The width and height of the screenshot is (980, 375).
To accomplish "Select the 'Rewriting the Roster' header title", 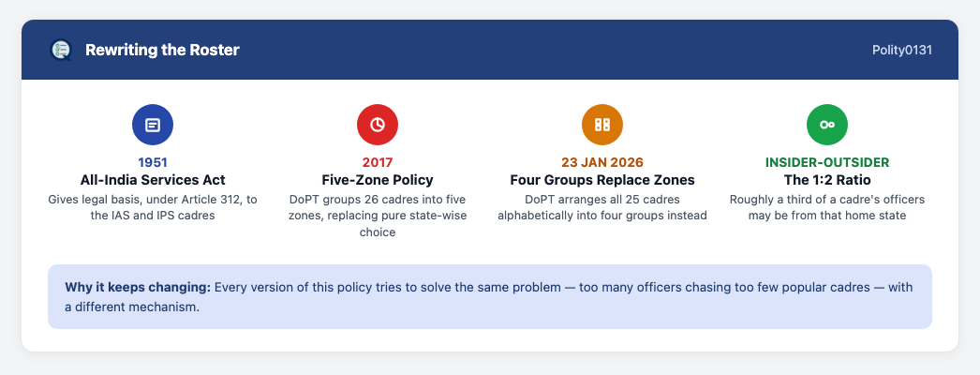I will [162, 50].
